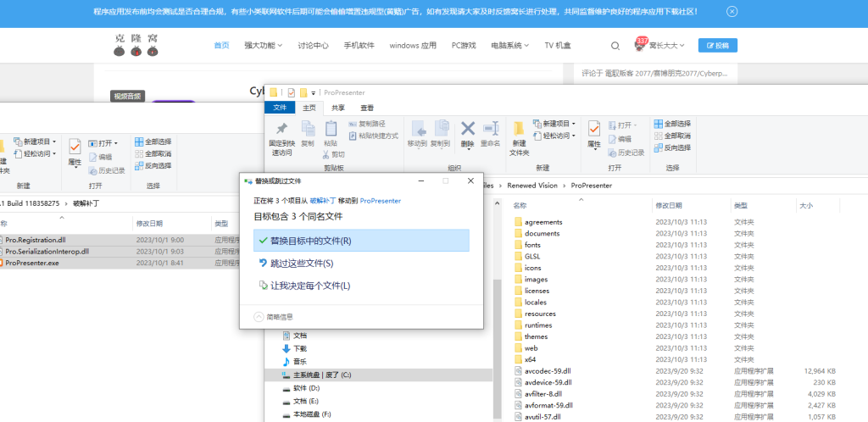Viewport: 868px width, 422px height.
Task: Click Renewed Vision in address breadcrumb
Action: (534, 186)
